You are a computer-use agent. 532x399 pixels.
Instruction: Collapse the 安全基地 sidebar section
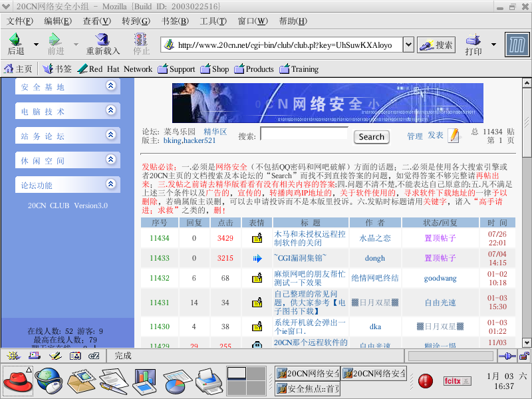[110, 86]
